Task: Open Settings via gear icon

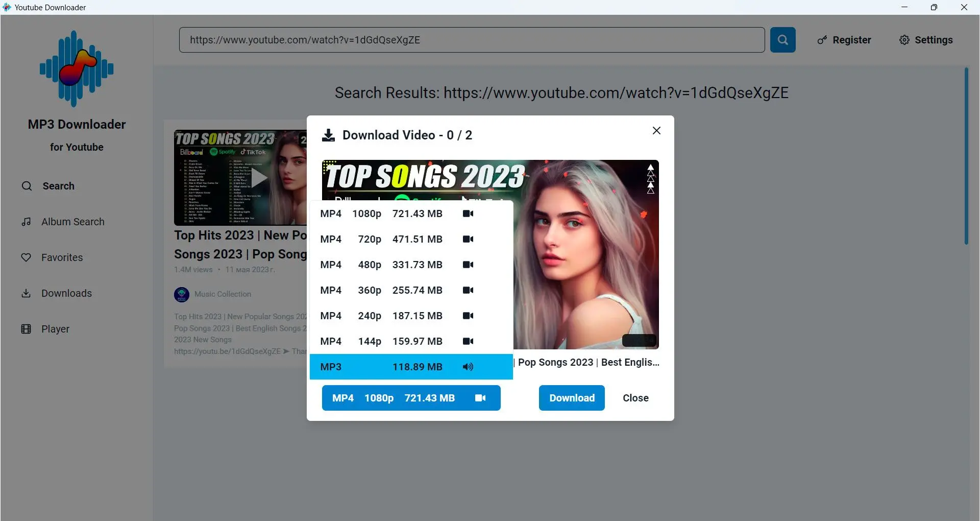Action: 904,40
